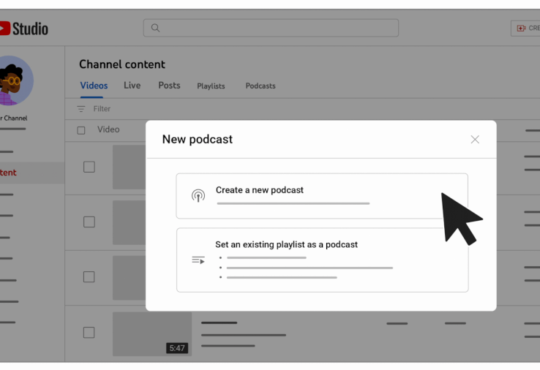The width and height of the screenshot is (540, 370).
Task: Tick the checkbox of the 5:47 video
Action: coord(89,332)
